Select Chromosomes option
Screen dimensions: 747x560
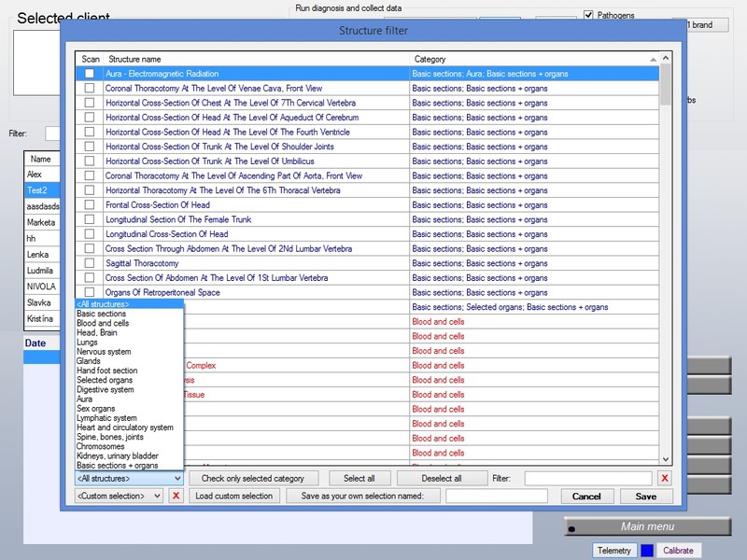tap(101, 447)
